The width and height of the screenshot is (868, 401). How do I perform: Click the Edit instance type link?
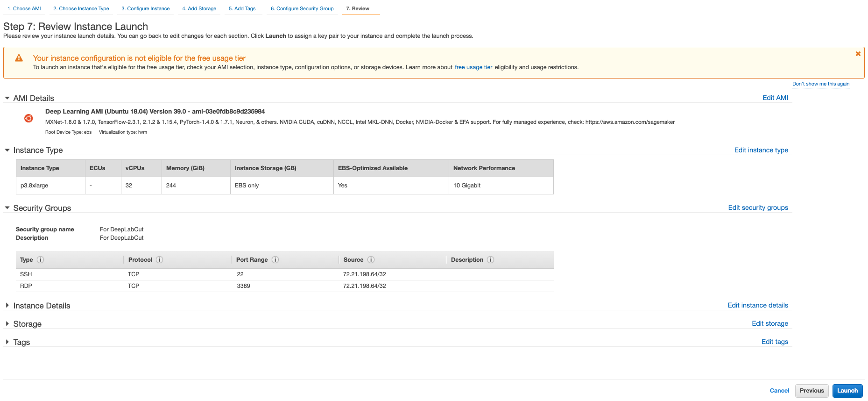click(761, 150)
